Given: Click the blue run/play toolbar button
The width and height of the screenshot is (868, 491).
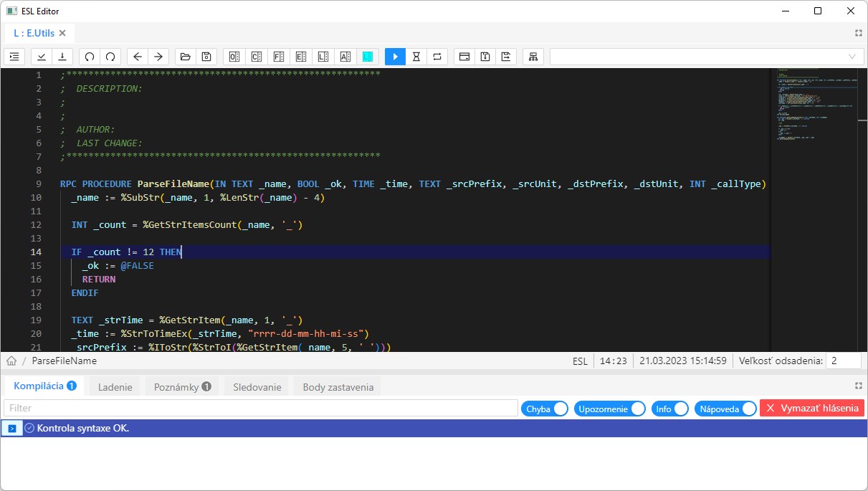Looking at the screenshot, I should pyautogui.click(x=395, y=57).
